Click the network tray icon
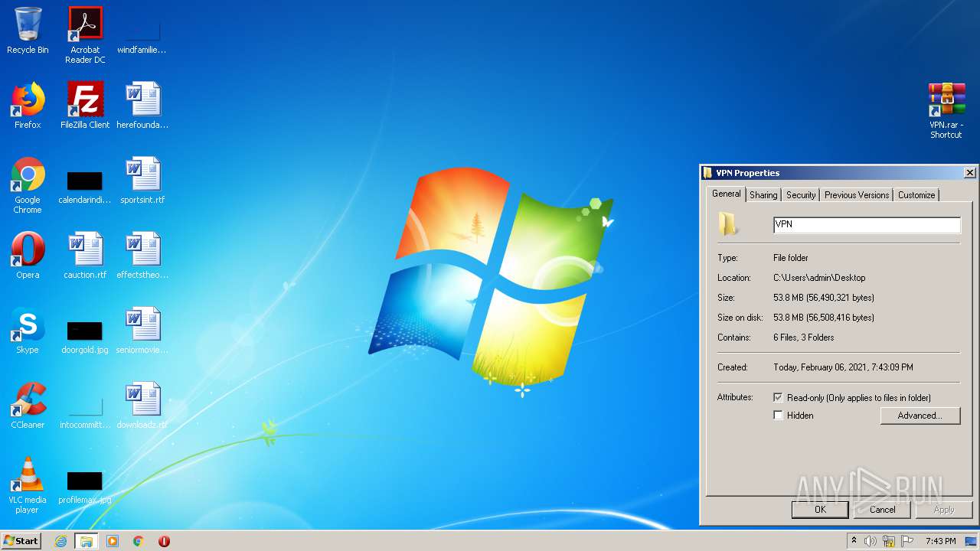The height and width of the screenshot is (551, 980). click(x=889, y=541)
